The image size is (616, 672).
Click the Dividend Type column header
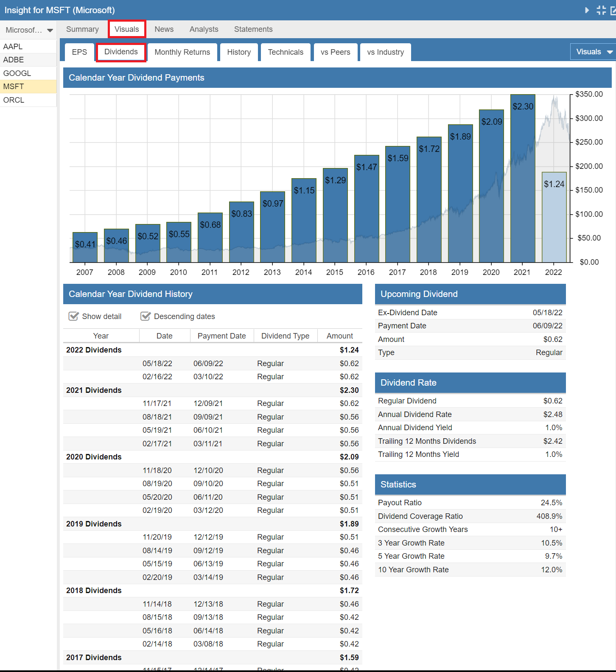(285, 336)
